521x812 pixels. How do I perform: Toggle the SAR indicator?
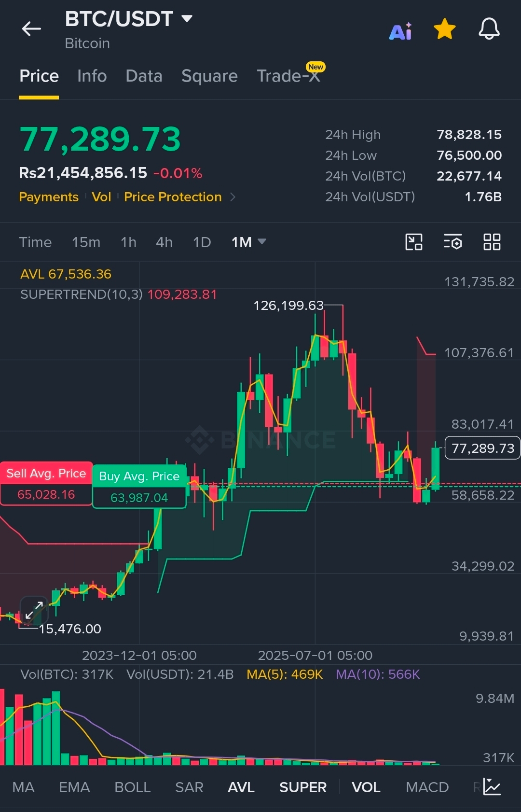189,787
